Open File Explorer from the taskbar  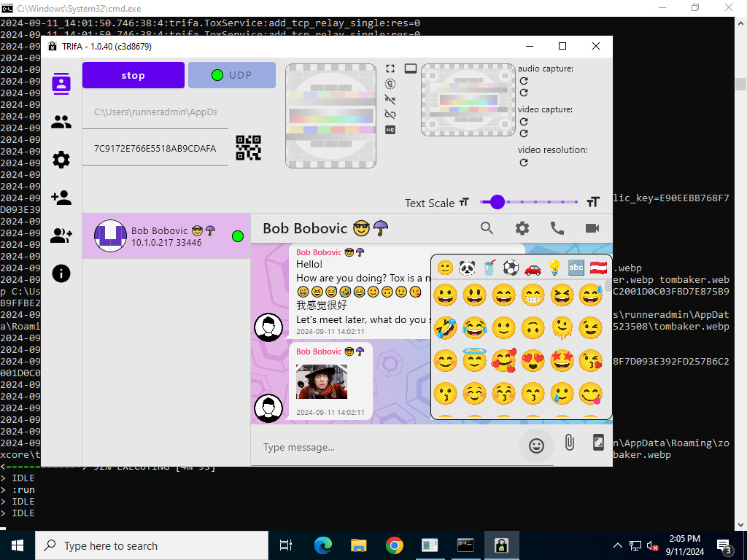pos(358,545)
